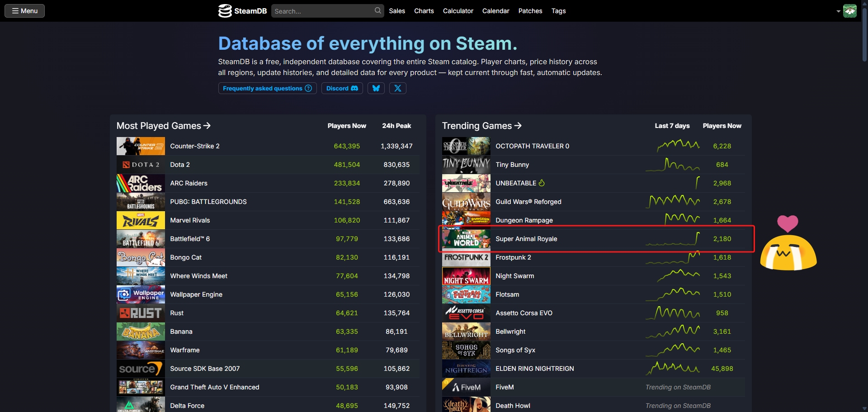Image resolution: width=868 pixels, height=412 pixels.
Task: Click the Frostpunk 2 game logo
Action: coord(466,257)
